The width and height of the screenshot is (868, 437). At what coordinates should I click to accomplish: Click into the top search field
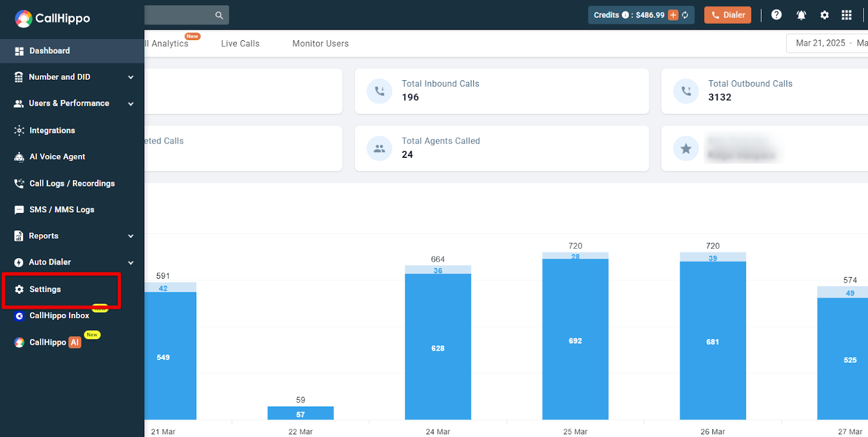click(x=186, y=15)
